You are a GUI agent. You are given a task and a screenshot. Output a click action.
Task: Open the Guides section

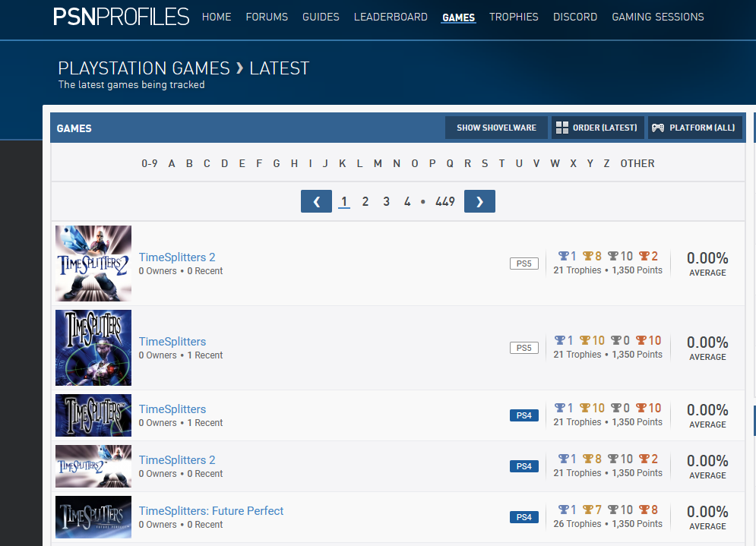click(x=321, y=17)
